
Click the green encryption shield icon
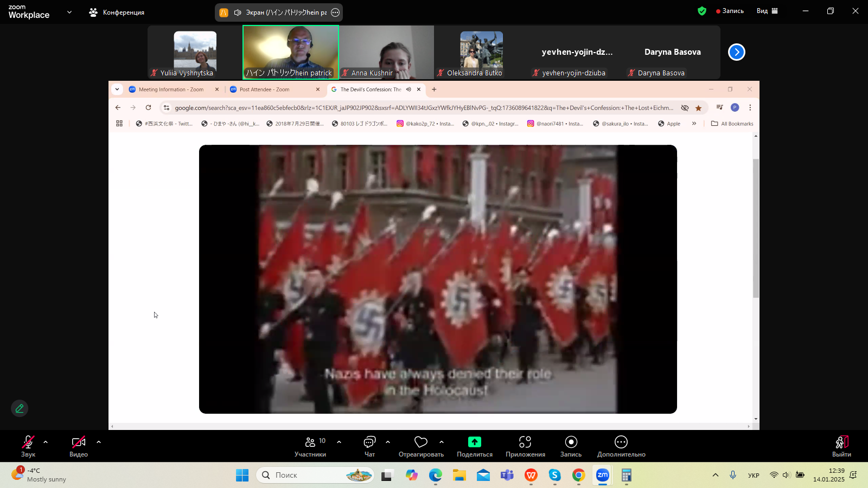pyautogui.click(x=702, y=11)
